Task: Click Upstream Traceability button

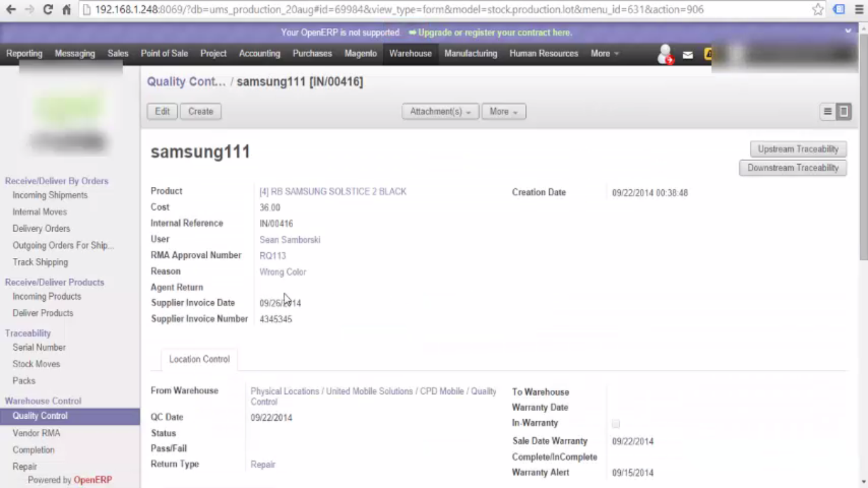Action: coord(798,149)
